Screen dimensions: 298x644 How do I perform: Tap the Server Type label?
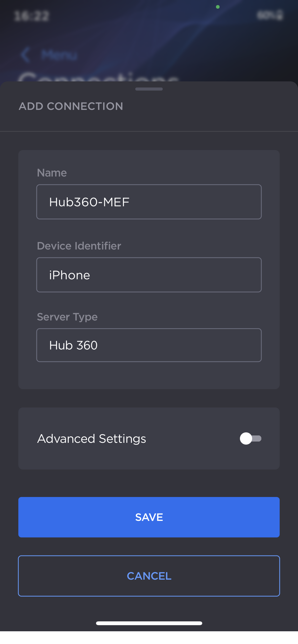coord(67,317)
